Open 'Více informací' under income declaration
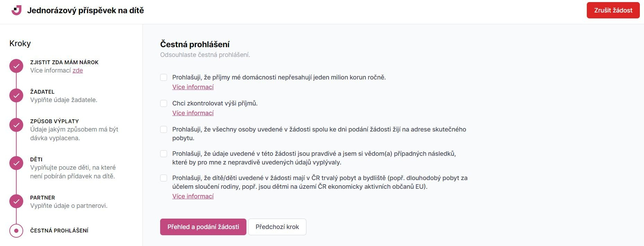 (193, 87)
